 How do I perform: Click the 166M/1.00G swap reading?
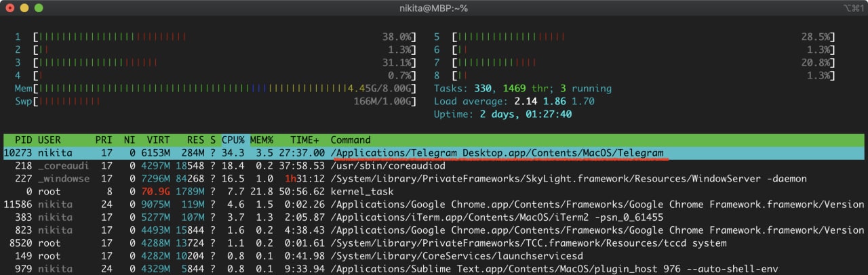(x=381, y=102)
